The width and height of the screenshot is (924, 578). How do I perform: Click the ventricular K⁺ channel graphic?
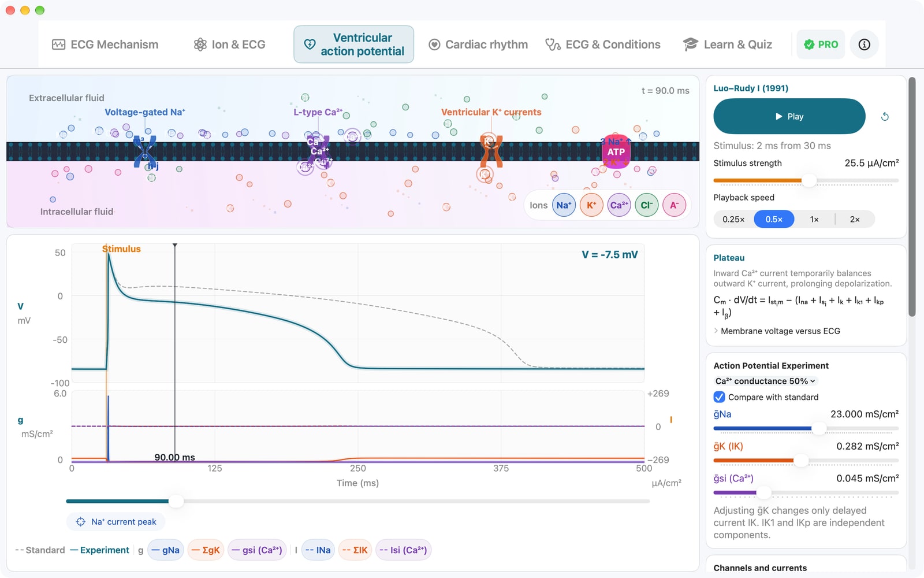[x=491, y=152]
